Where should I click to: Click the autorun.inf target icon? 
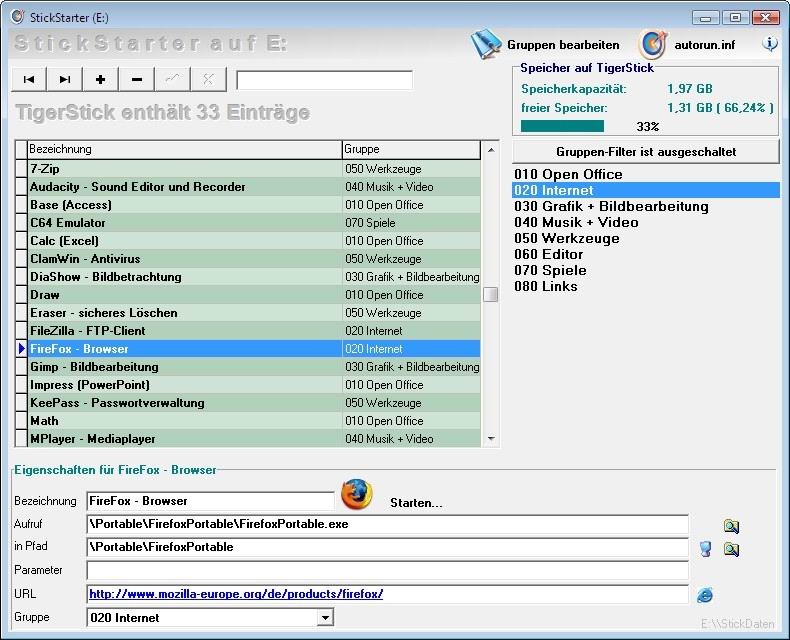click(x=652, y=44)
